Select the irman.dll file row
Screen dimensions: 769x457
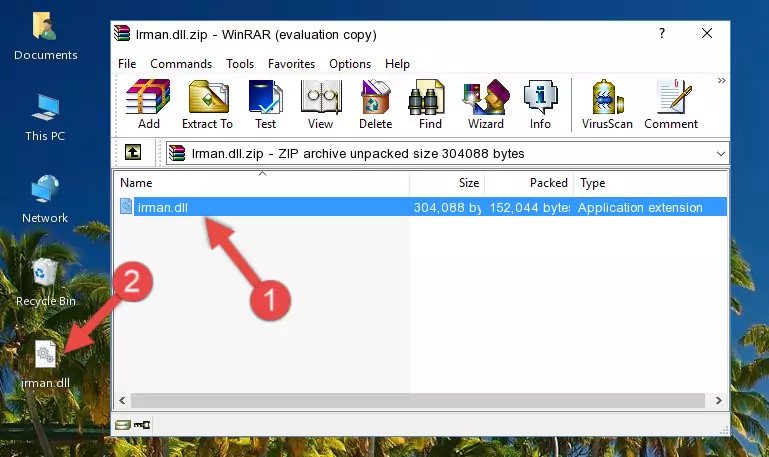[421, 207]
